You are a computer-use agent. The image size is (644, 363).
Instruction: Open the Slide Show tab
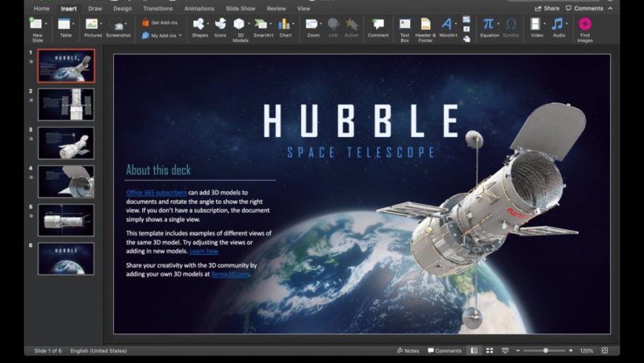[x=241, y=8]
